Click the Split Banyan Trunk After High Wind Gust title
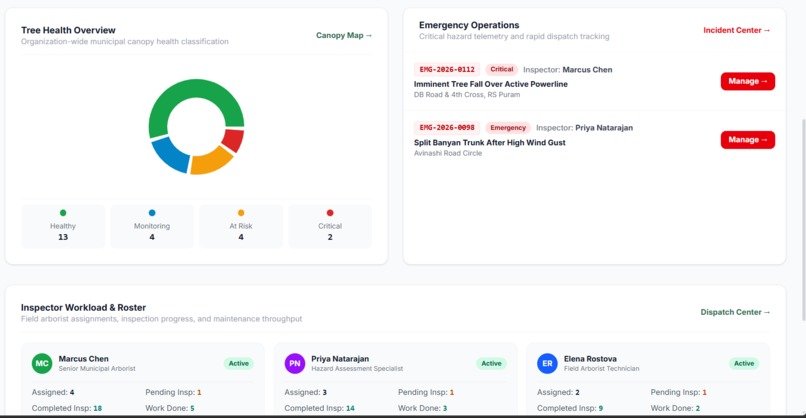Image resolution: width=806 pixels, height=418 pixels. [x=489, y=143]
